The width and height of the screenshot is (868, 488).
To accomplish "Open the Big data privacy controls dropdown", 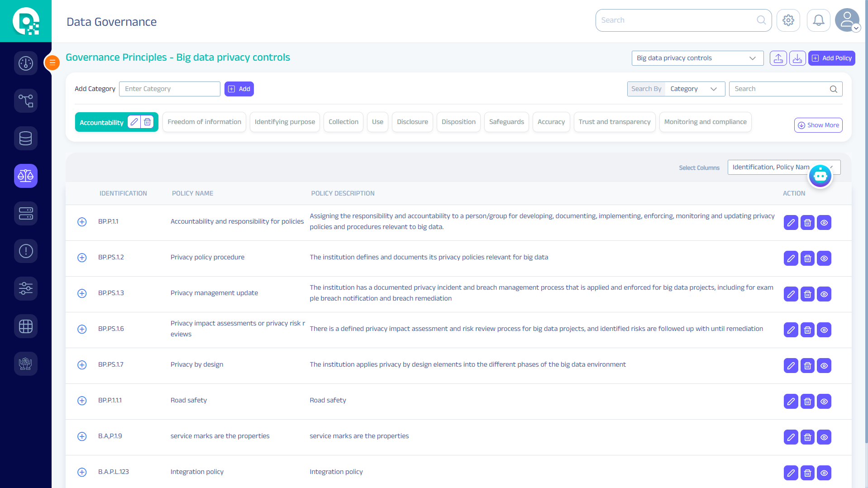I will 697,58.
